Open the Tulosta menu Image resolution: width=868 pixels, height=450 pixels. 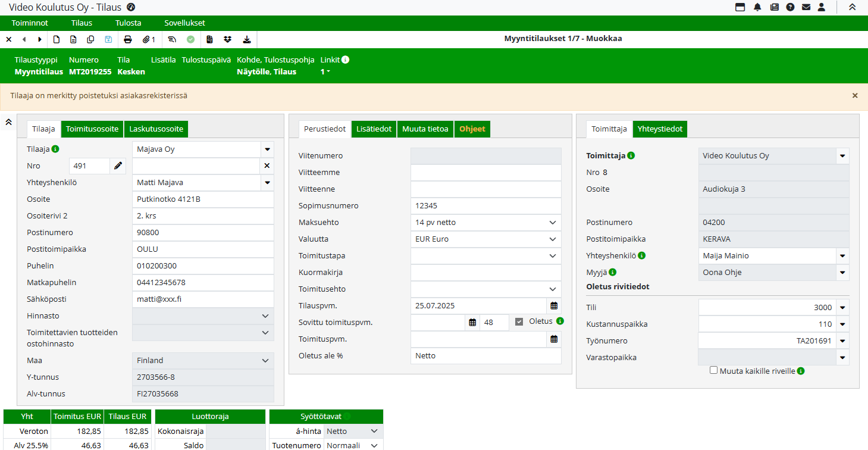(x=128, y=23)
